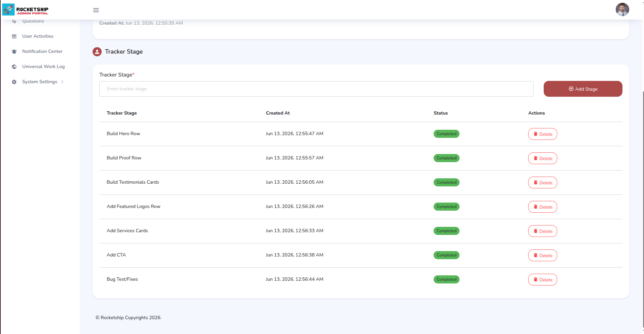Screen dimensions: 644x334
Task: Click Completed badge for Bug Test/Fixes
Action: (446, 279)
